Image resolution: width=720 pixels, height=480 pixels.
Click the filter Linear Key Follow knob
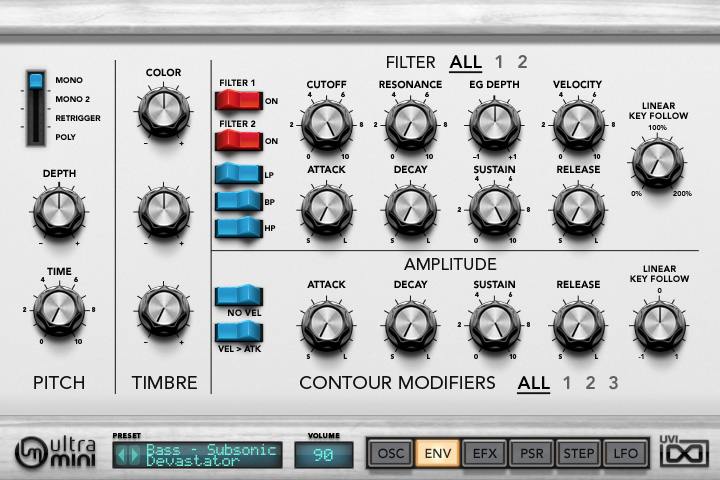pyautogui.click(x=658, y=162)
